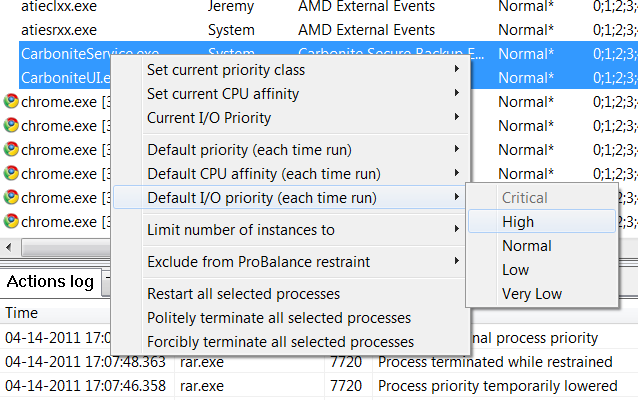
Task: Click PID 7720 in priority temporarily lowered row
Action: tap(346, 386)
